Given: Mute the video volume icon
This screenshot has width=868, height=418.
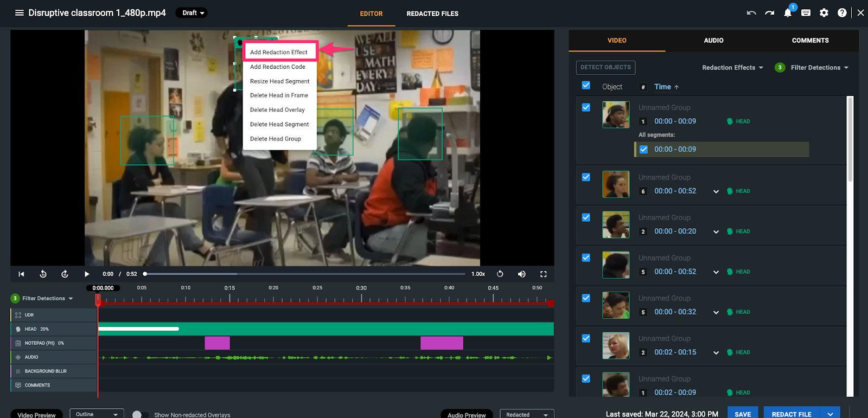Looking at the screenshot, I should (521, 274).
